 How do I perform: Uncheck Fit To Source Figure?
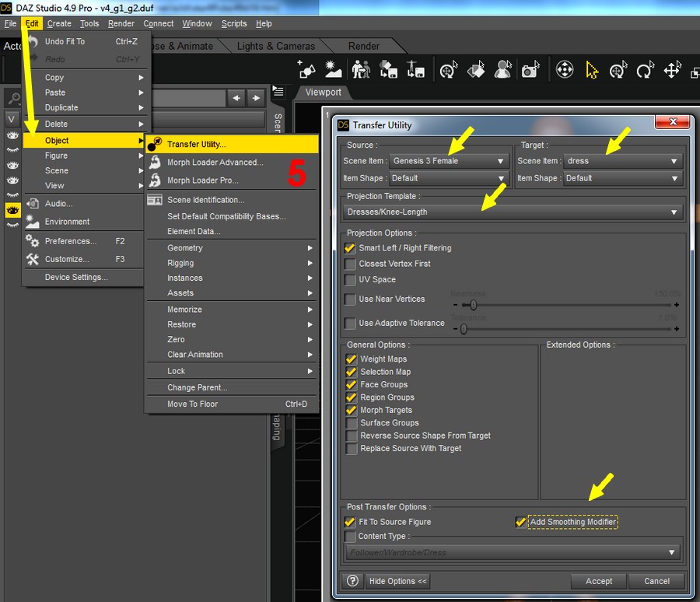pyautogui.click(x=350, y=522)
